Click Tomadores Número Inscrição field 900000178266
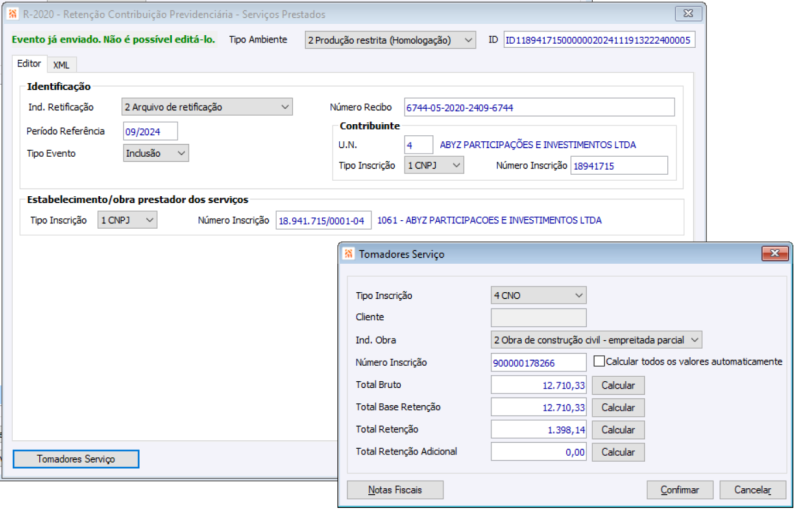This screenshot has width=800, height=512. (538, 363)
